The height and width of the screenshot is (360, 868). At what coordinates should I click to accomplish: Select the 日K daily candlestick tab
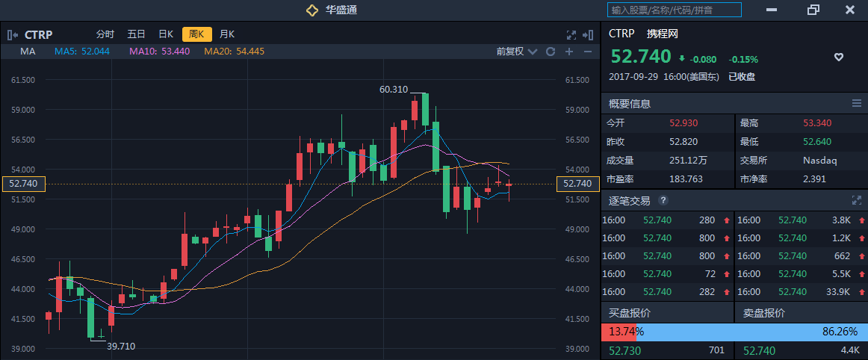point(166,34)
